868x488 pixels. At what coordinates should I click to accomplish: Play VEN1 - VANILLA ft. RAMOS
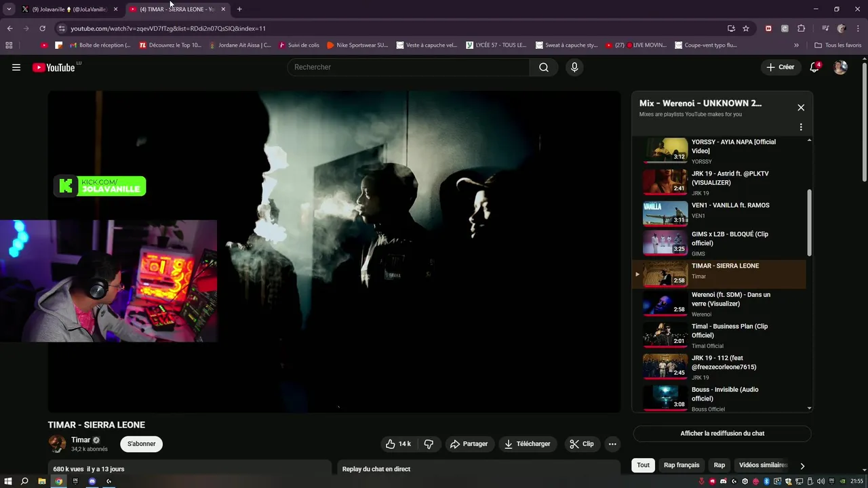(719, 213)
